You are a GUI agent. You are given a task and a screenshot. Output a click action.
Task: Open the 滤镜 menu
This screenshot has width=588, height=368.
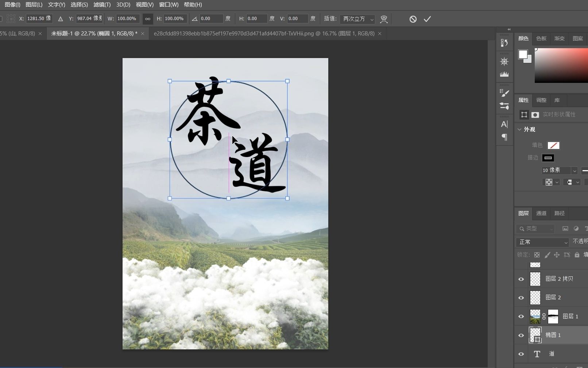(102, 5)
